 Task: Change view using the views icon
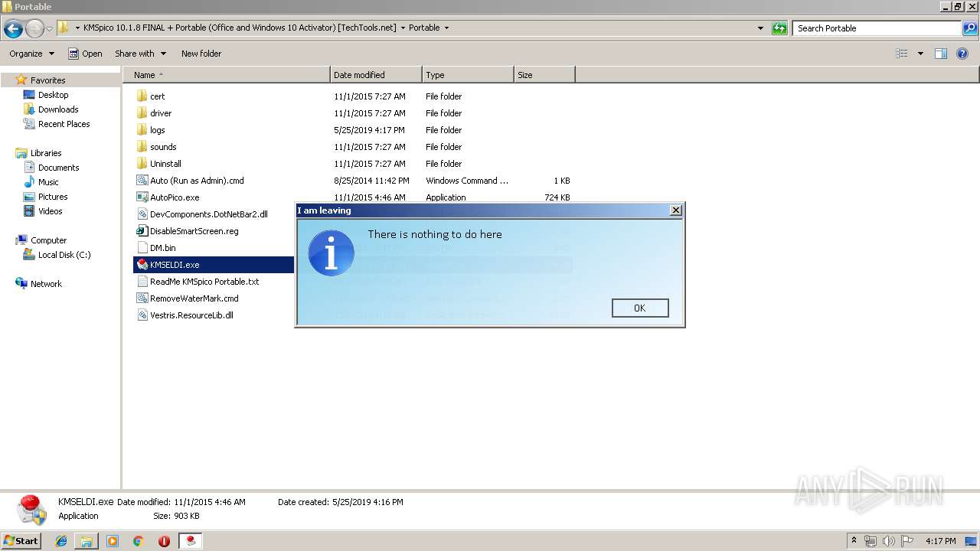pyautogui.click(x=902, y=54)
